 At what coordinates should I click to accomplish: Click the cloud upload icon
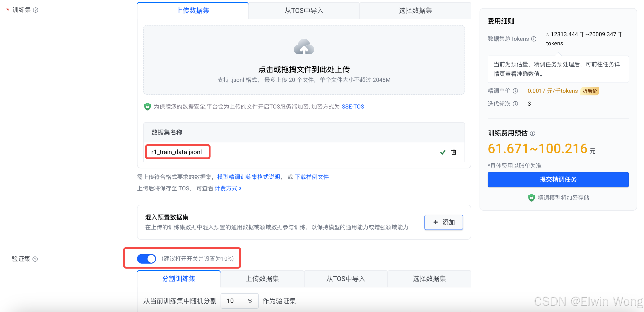coord(304,47)
